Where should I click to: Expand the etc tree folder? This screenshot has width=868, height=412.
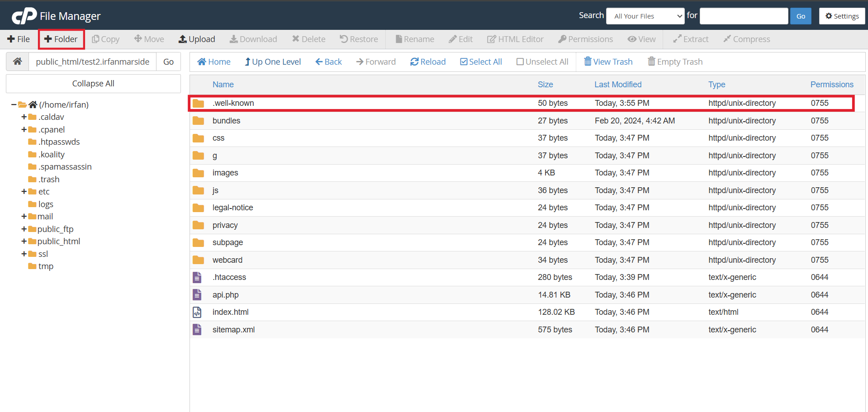tap(24, 191)
